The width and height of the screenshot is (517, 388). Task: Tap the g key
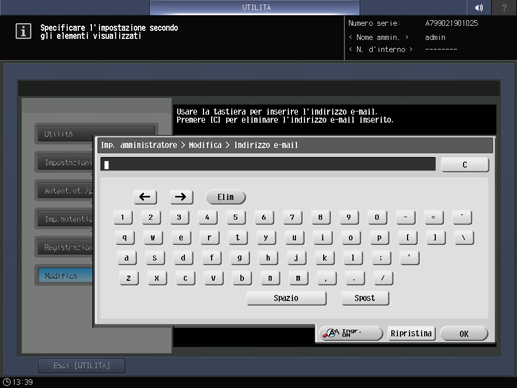pos(240,258)
